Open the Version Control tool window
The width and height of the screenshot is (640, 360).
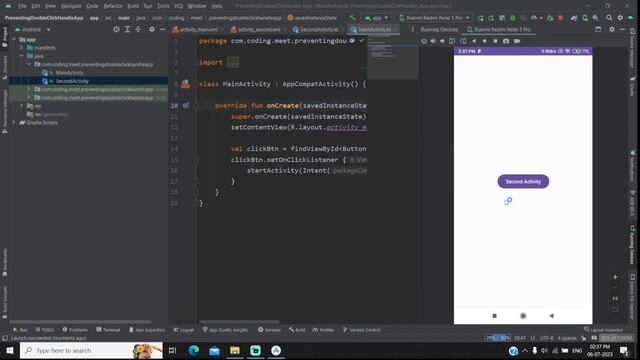pos(361,330)
